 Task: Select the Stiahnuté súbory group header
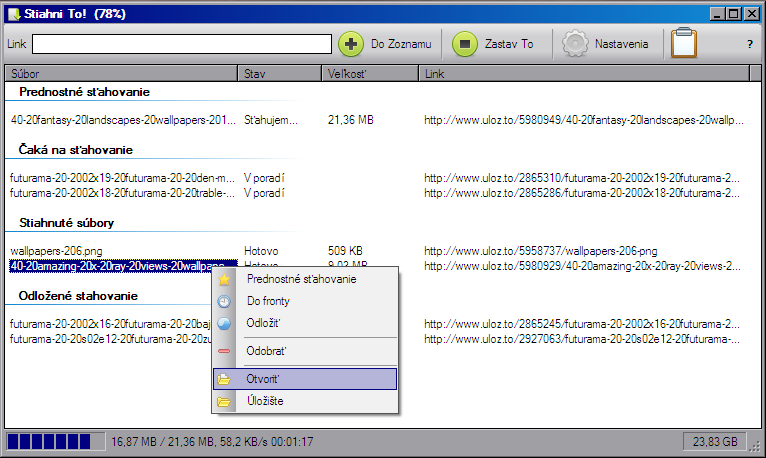click(x=66, y=223)
